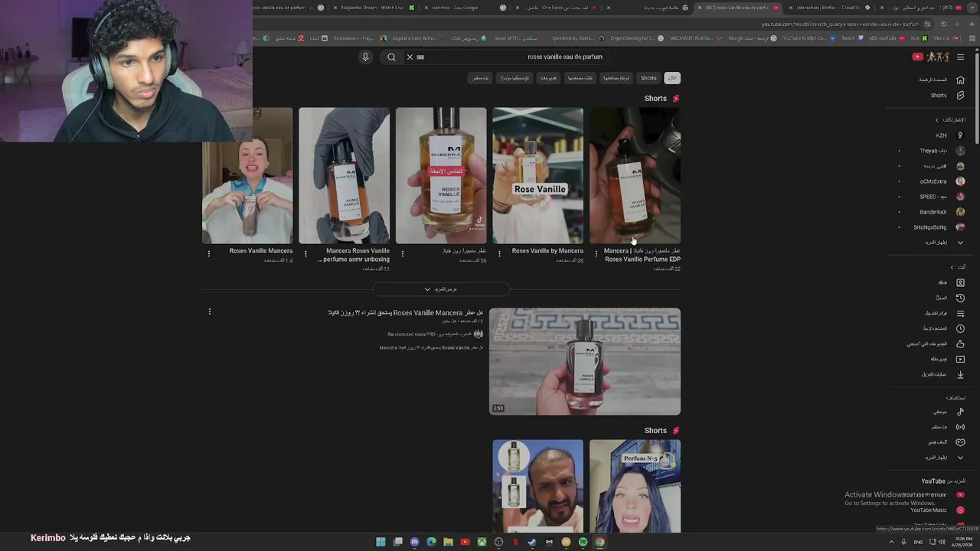Open the SHoNgxBoNg subscription channel
This screenshot has width=980, height=551.
click(x=939, y=227)
